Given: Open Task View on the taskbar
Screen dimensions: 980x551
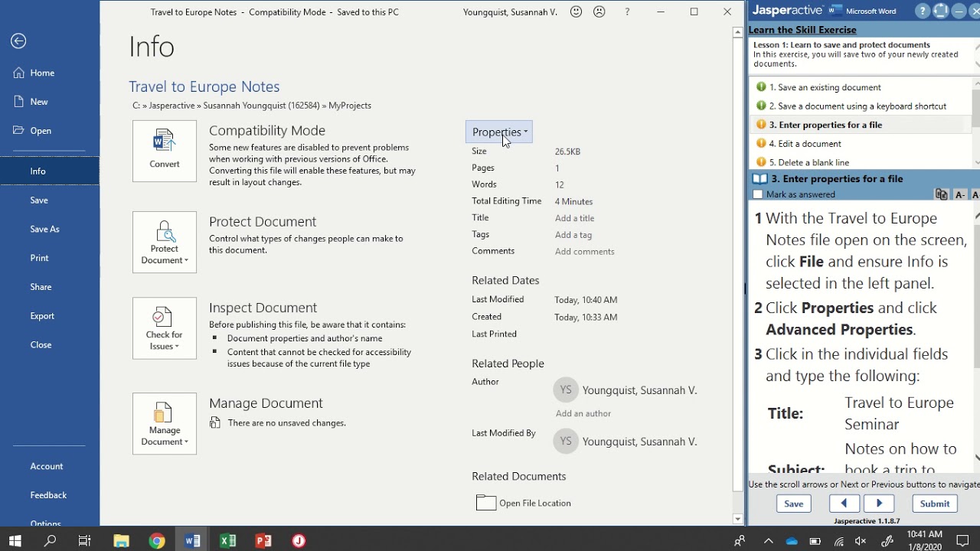Looking at the screenshot, I should click(85, 541).
